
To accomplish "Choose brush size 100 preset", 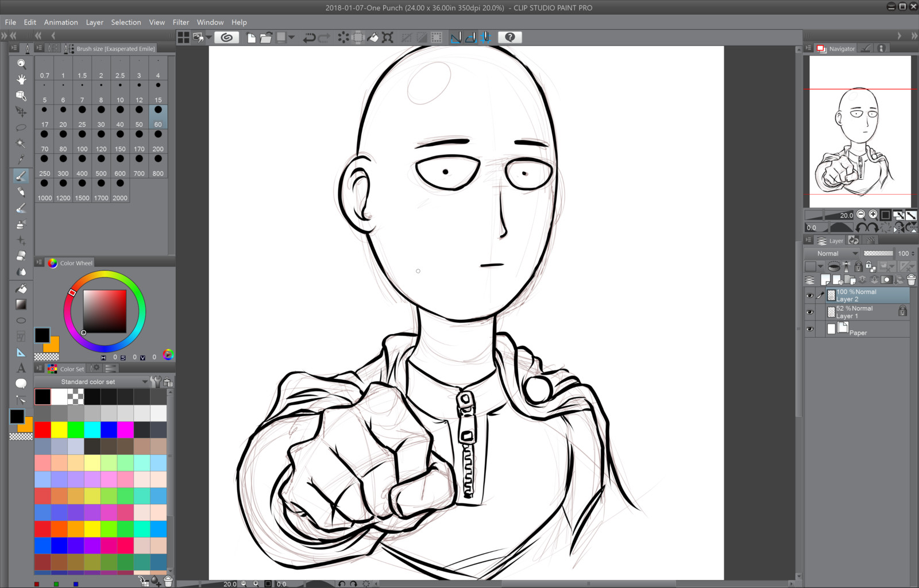I will click(82, 141).
